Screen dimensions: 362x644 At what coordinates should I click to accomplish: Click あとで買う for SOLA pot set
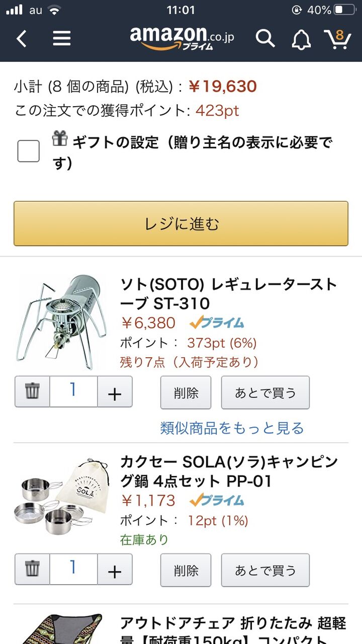(x=265, y=570)
